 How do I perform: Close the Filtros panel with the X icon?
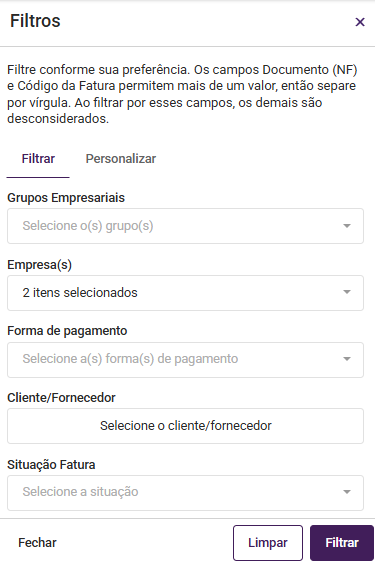tap(360, 22)
